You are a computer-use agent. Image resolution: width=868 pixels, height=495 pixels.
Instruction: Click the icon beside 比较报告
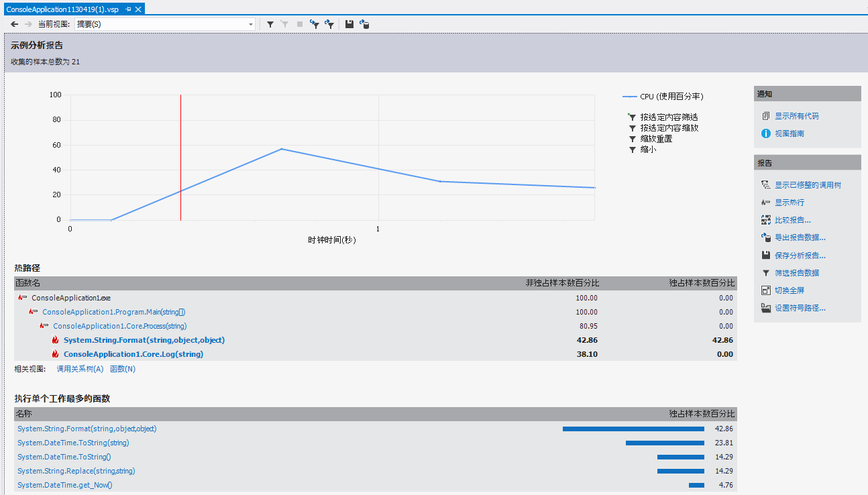point(766,220)
